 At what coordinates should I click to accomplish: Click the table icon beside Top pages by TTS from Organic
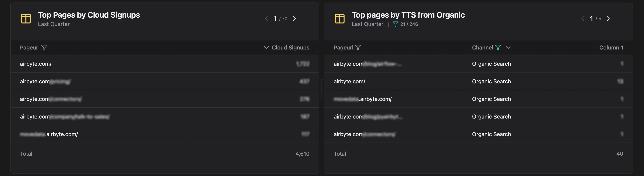pos(339,19)
